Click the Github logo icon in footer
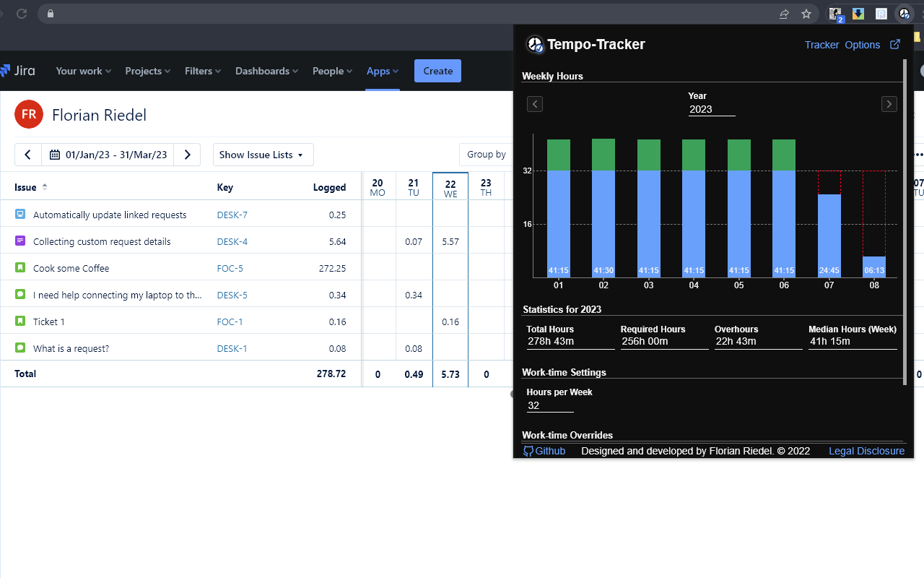The height and width of the screenshot is (578, 924). pyautogui.click(x=528, y=451)
